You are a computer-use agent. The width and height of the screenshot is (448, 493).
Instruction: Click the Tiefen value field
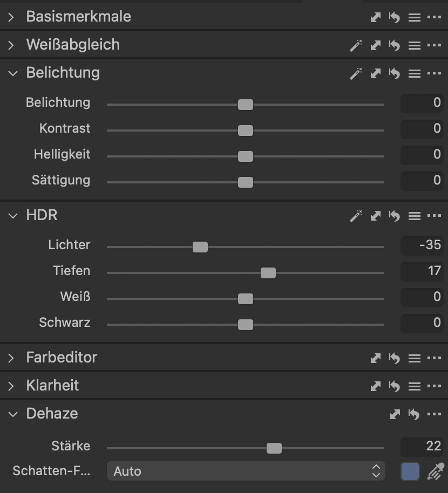click(422, 271)
